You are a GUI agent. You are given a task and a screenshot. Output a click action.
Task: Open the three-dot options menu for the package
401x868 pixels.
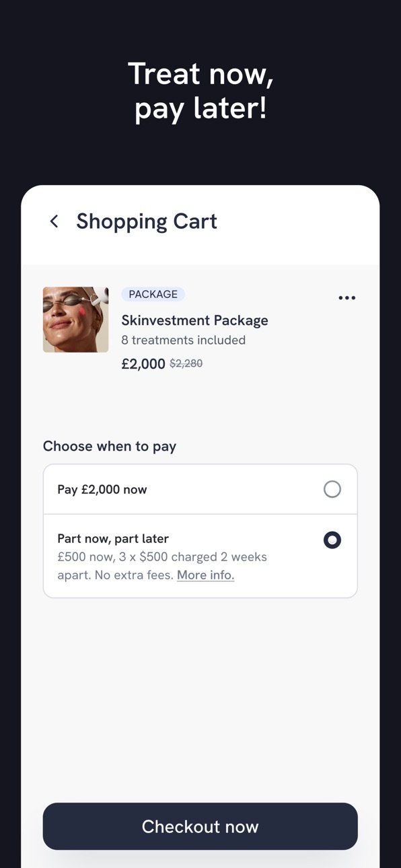347,298
